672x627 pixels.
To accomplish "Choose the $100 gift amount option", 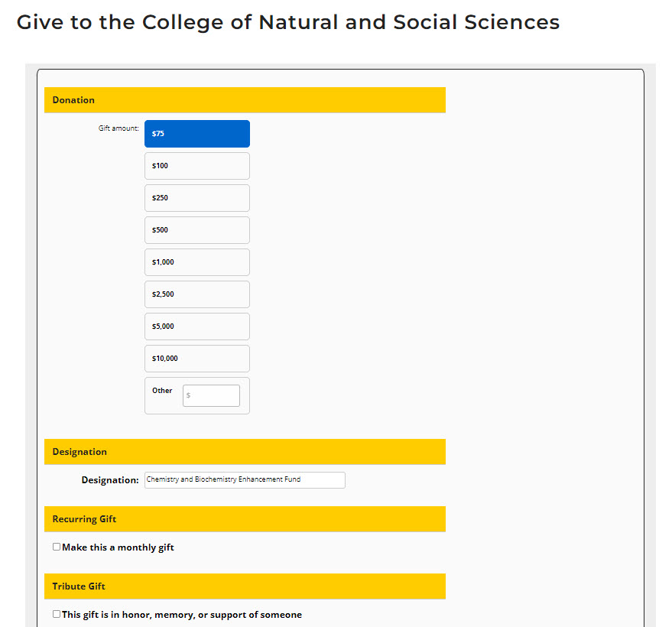I will click(196, 166).
